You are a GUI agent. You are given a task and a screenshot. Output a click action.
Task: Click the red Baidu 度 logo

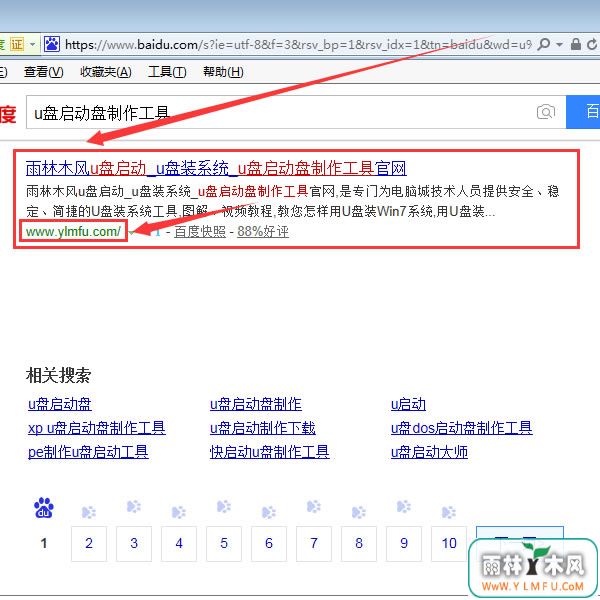pyautogui.click(x=8, y=114)
